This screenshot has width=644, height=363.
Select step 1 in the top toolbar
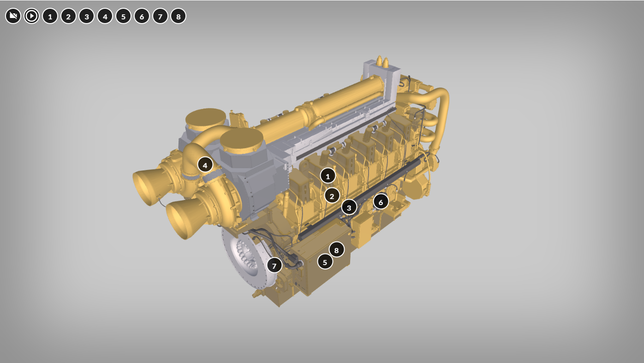50,16
